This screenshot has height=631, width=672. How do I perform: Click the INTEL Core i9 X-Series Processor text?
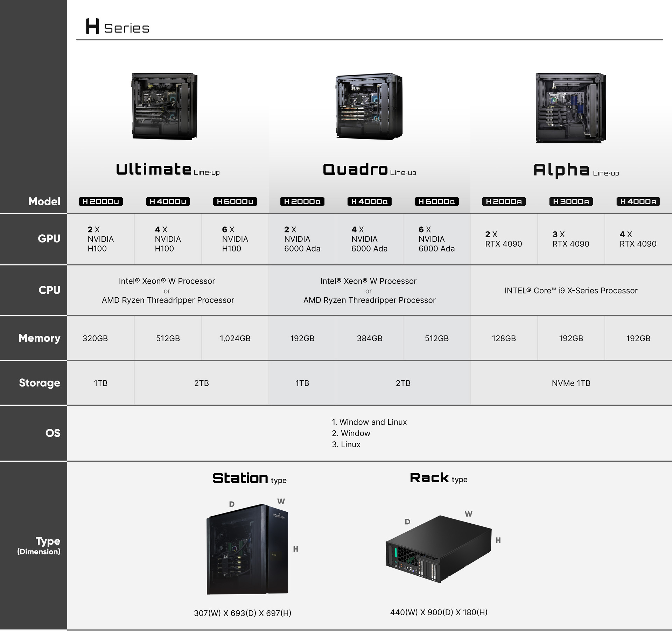(x=571, y=291)
